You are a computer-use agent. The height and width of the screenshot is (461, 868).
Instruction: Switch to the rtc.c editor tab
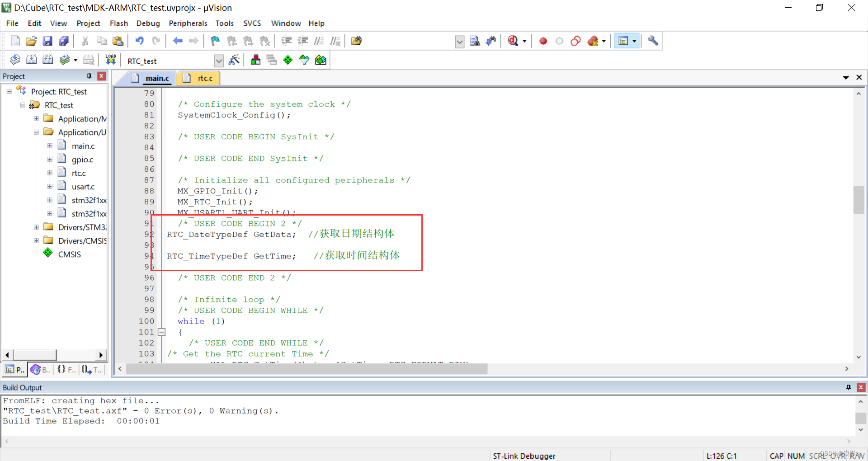pyautogui.click(x=199, y=78)
